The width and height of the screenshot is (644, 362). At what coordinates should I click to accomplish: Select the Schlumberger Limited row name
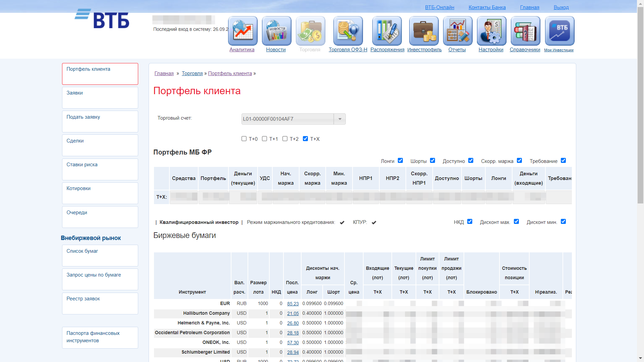[206, 352]
